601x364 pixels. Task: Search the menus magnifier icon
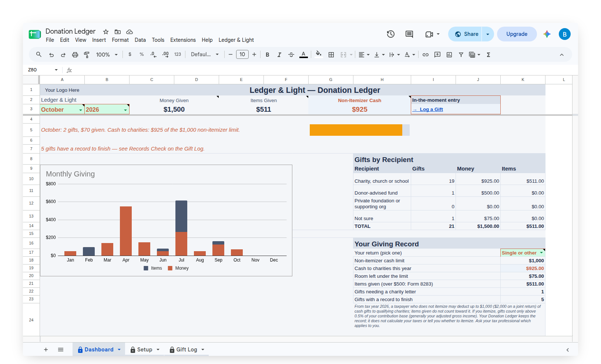tap(39, 54)
